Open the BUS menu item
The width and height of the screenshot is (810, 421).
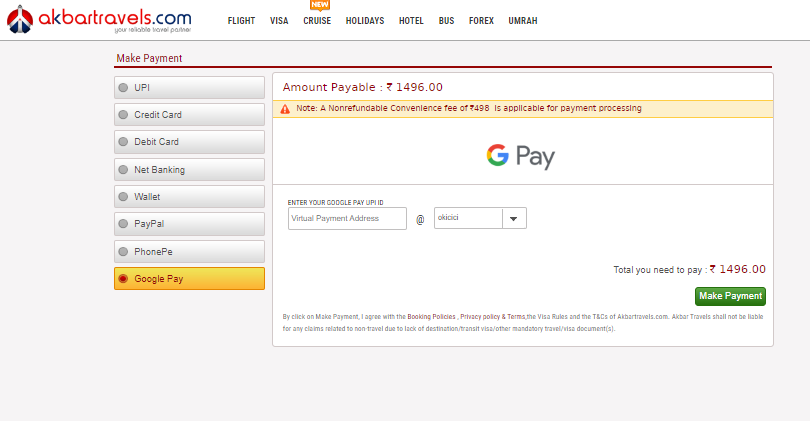point(446,21)
